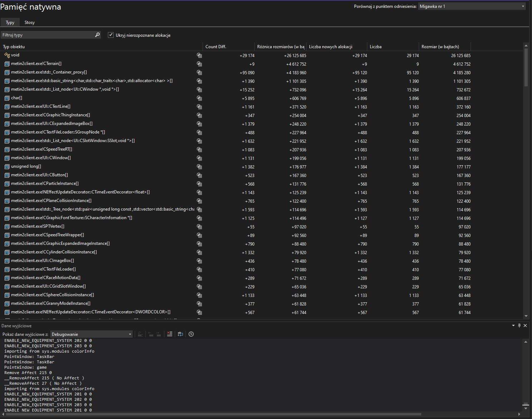
Task: Open instances icon for UI::CTextLine[] row
Action: click(x=199, y=107)
